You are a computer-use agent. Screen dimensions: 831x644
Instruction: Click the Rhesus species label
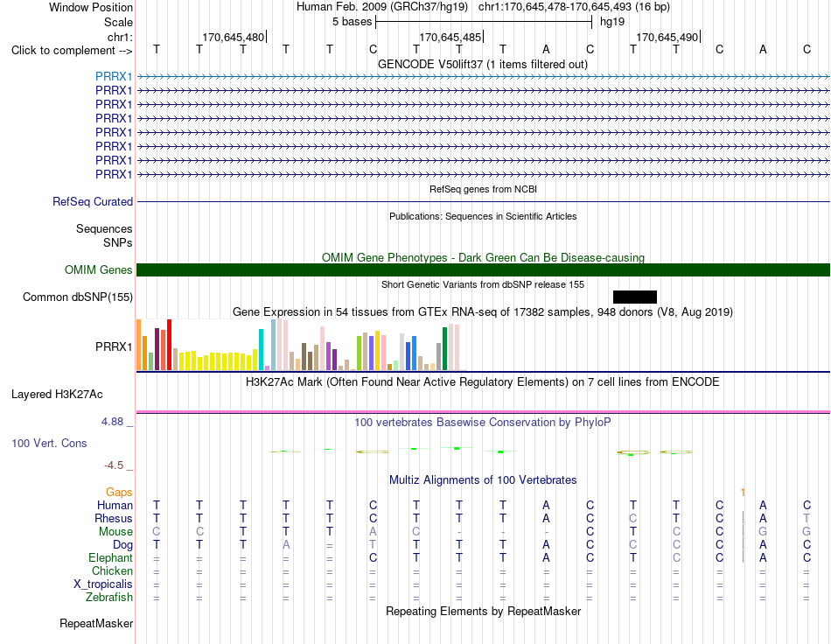point(114,518)
